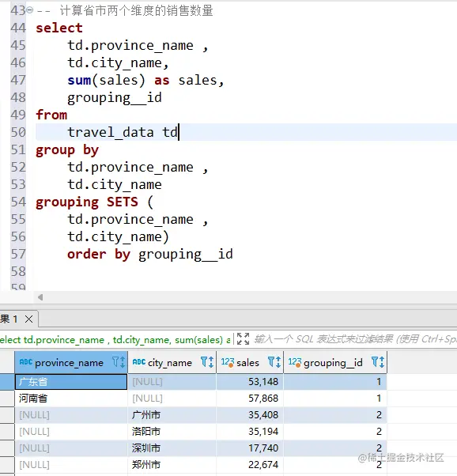457x476 pixels.
Task: Click sum(sales) as sales on line 47
Action: click(x=145, y=81)
